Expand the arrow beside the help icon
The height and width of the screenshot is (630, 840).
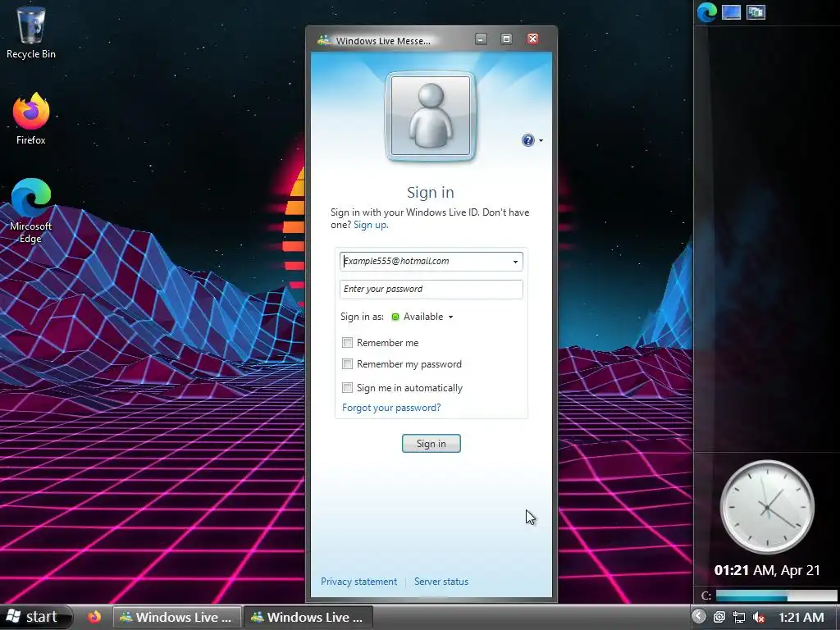click(541, 141)
